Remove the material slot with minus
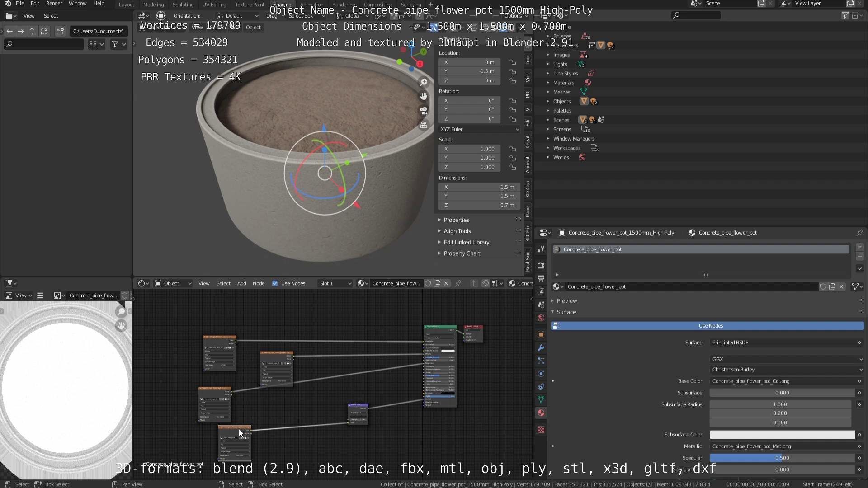 tap(860, 256)
